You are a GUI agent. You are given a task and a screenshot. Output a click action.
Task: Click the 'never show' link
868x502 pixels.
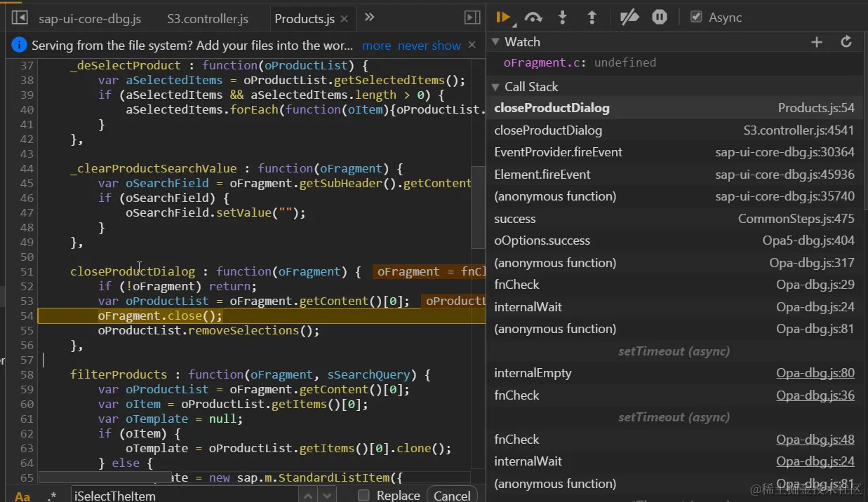click(x=429, y=46)
